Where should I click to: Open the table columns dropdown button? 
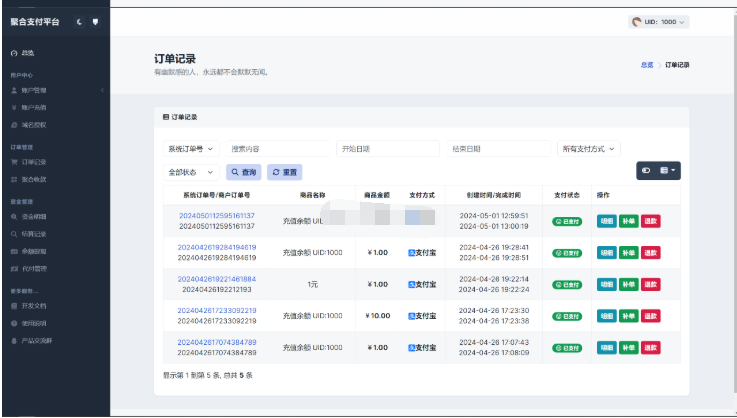click(669, 171)
